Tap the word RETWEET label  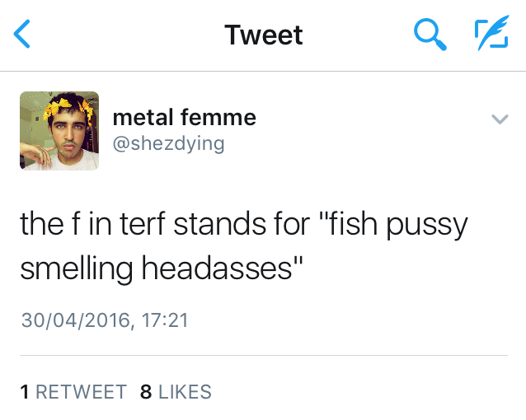81,392
